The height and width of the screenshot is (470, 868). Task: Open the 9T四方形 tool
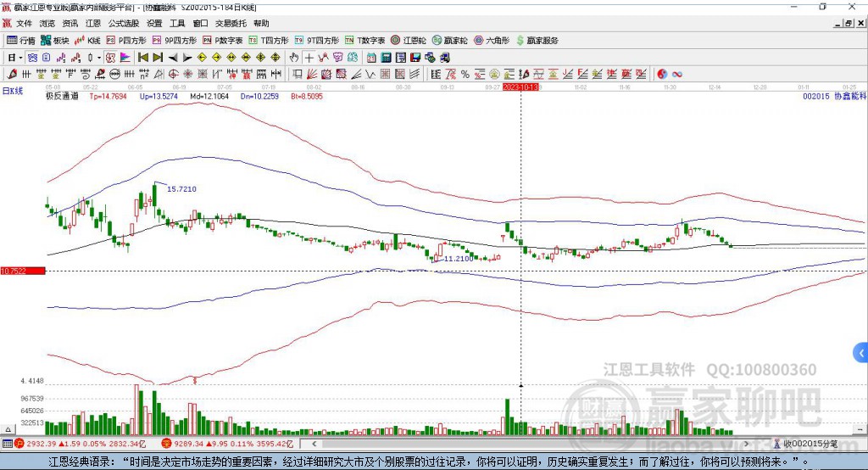317,41
